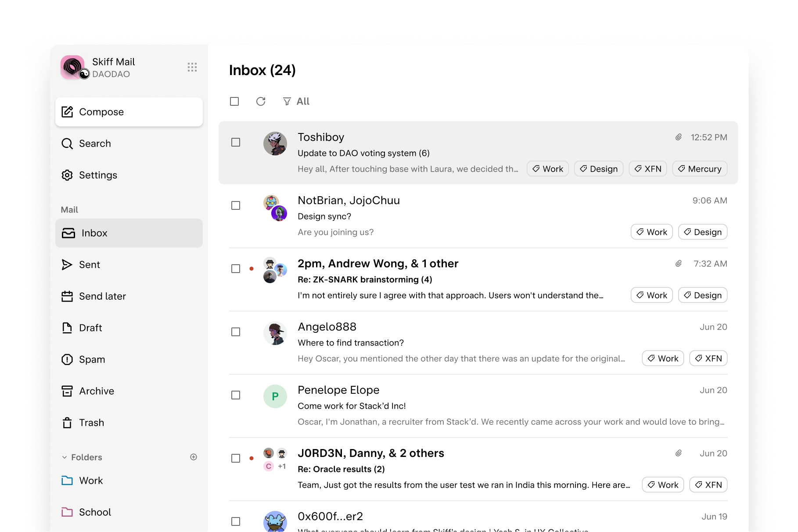Open 'Where to find transaction?' email
The height and width of the screenshot is (532, 798).
click(478, 342)
